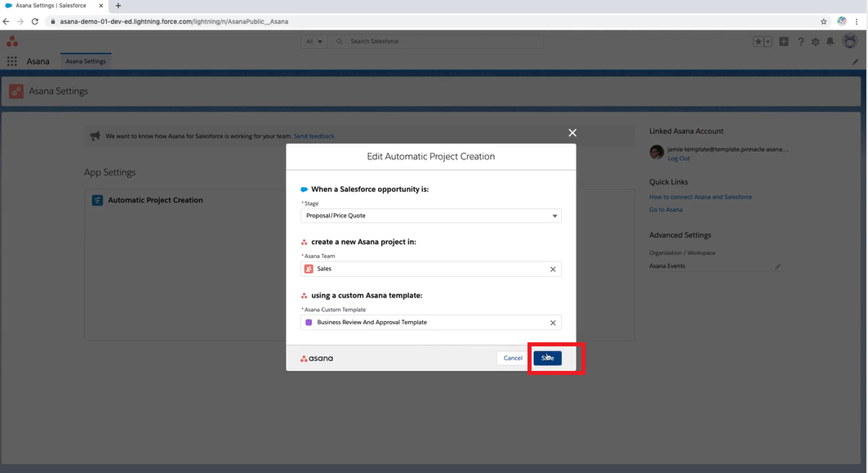Click the purple template color square

(x=309, y=323)
